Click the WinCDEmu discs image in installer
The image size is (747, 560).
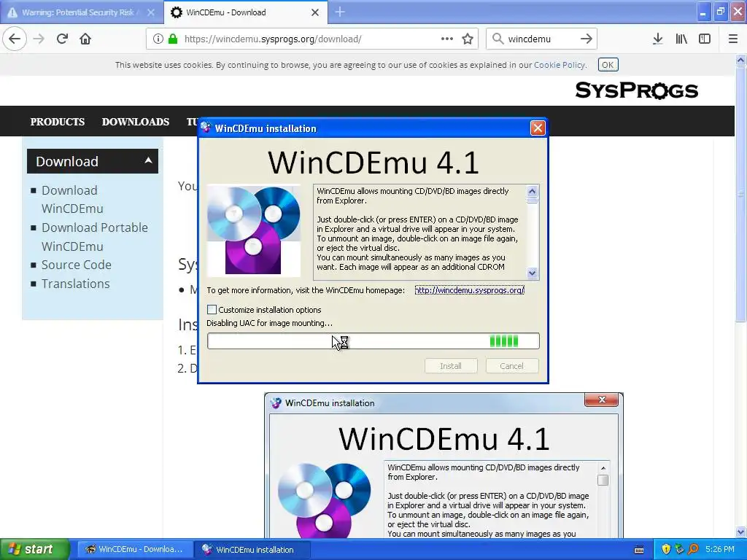click(253, 230)
